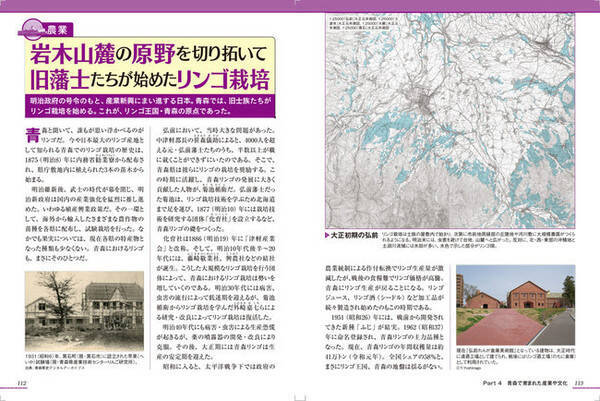
Task: Click the map description text starting リンゴ栽培は
Action: tap(478, 239)
